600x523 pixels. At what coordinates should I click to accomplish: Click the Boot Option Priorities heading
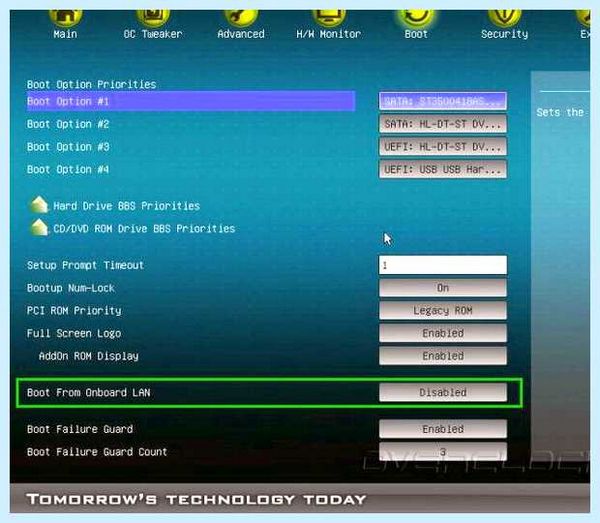pyautogui.click(x=91, y=84)
